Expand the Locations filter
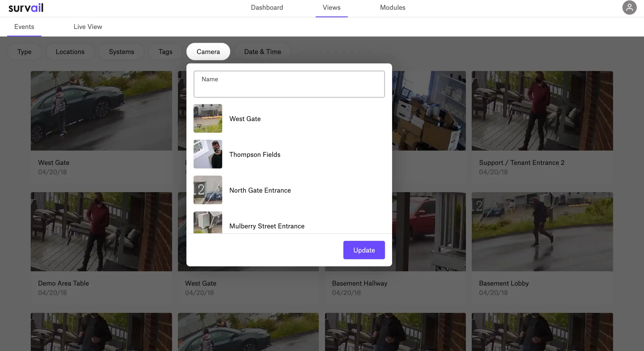Viewport: 644px width, 351px height. pyautogui.click(x=70, y=52)
